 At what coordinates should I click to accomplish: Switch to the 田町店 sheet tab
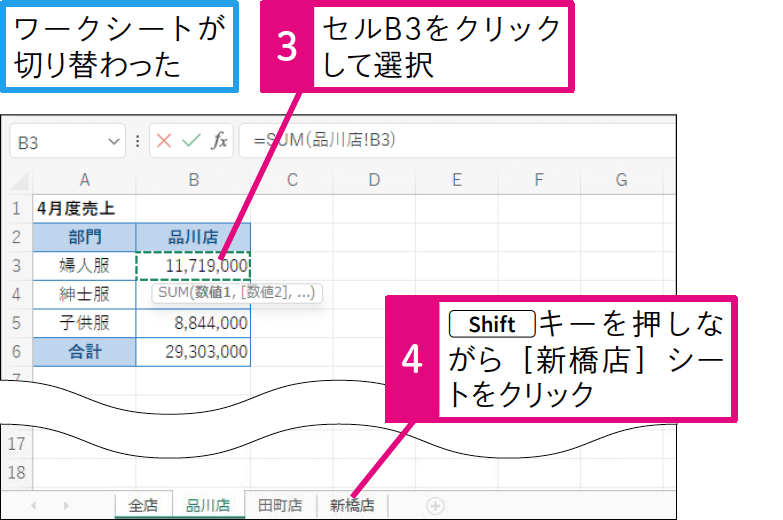pyautogui.click(x=280, y=506)
